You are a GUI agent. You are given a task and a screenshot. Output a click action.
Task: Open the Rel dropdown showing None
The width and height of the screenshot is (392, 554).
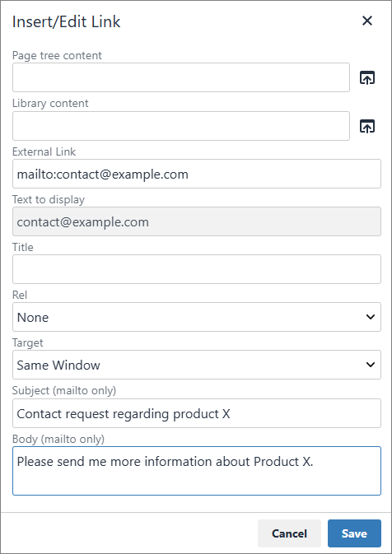tap(197, 317)
